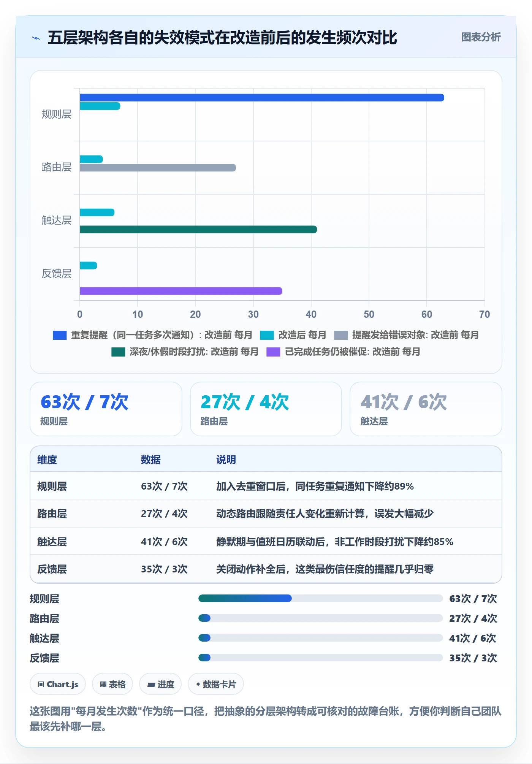The height and width of the screenshot is (764, 532).
Task: Click the Chart.js tag chip
Action: [x=58, y=684]
